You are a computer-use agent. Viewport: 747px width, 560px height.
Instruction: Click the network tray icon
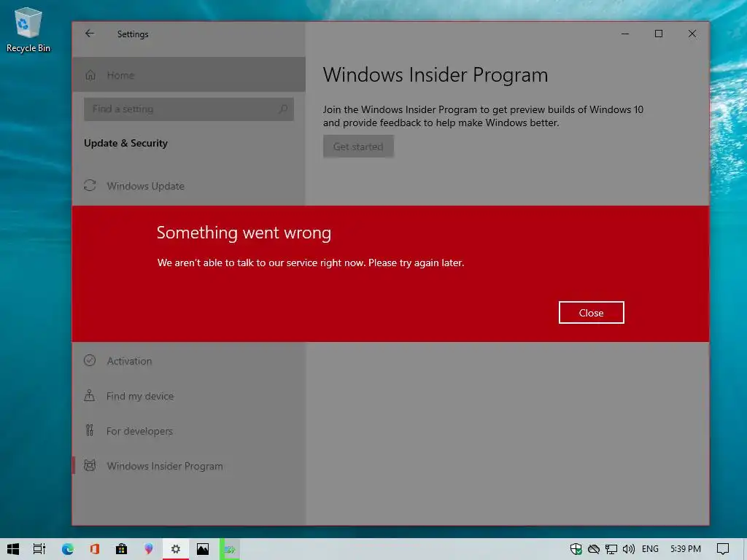[x=611, y=549]
